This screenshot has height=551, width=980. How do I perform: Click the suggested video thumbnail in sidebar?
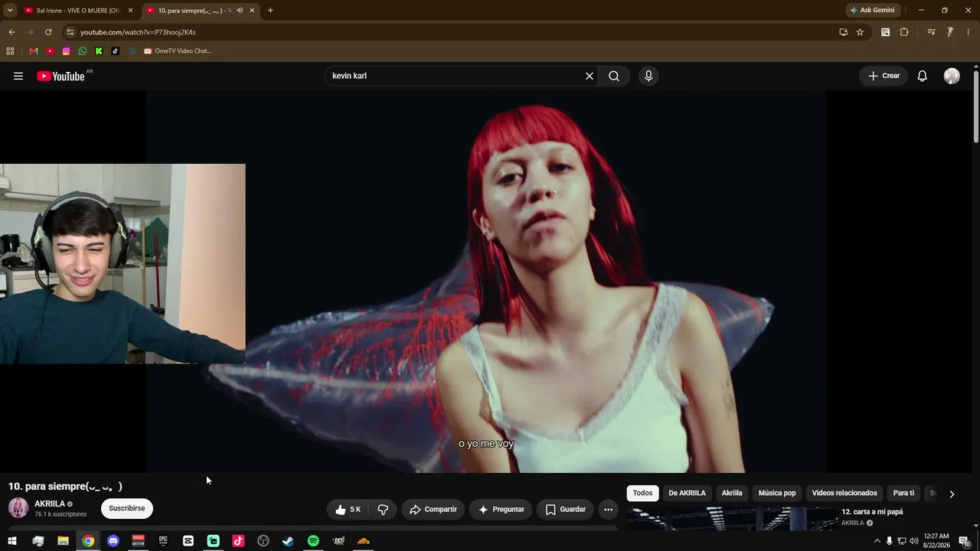coord(731,518)
